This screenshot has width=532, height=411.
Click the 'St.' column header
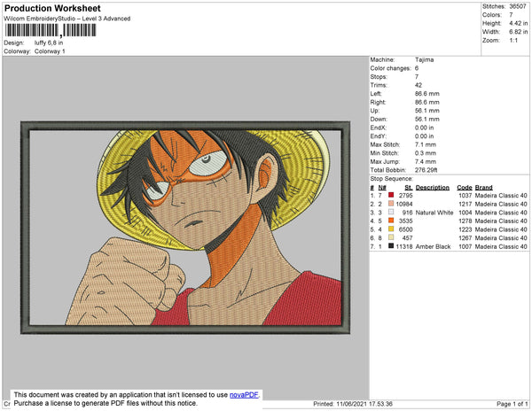click(409, 188)
